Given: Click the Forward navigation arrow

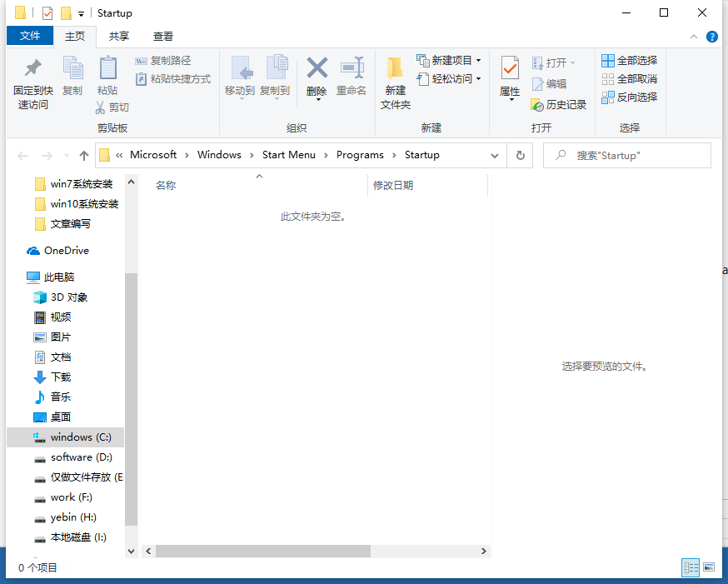Looking at the screenshot, I should pos(47,156).
